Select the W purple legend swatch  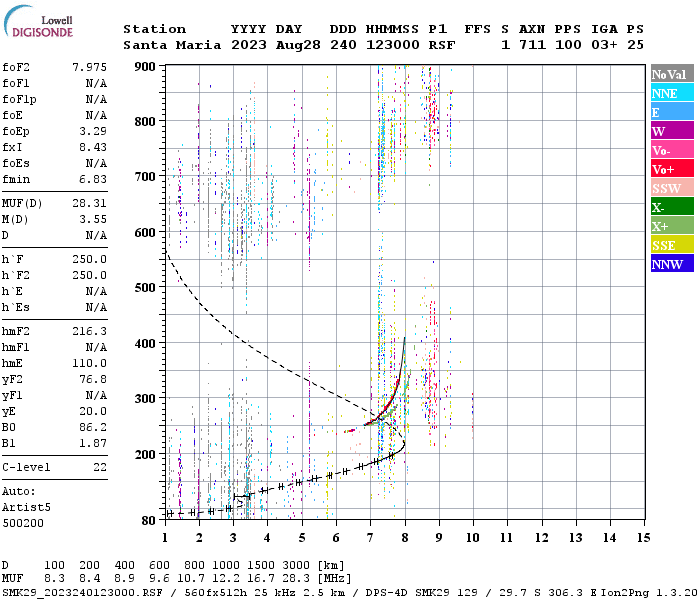672,130
